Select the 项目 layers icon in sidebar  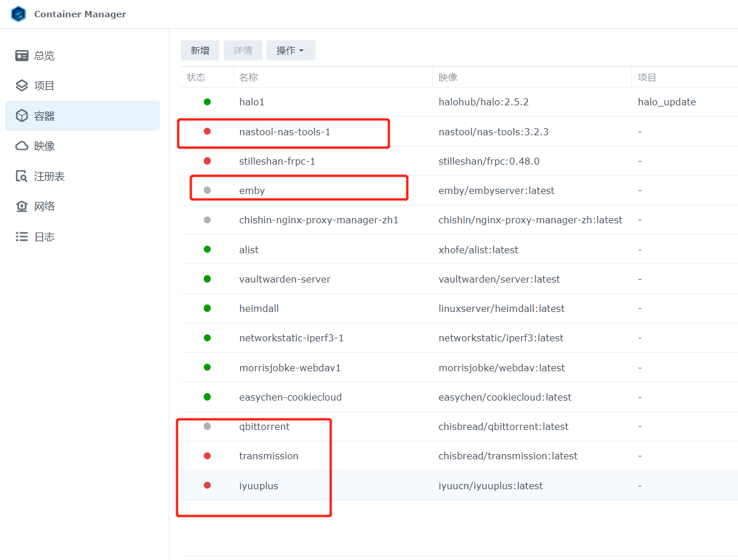point(22,85)
